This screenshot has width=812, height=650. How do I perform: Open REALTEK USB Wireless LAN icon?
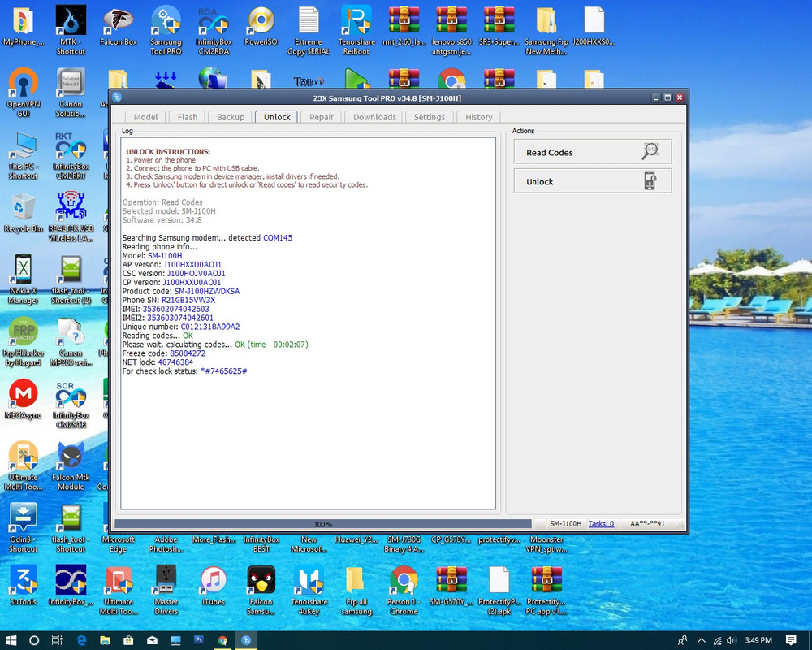pos(71,216)
